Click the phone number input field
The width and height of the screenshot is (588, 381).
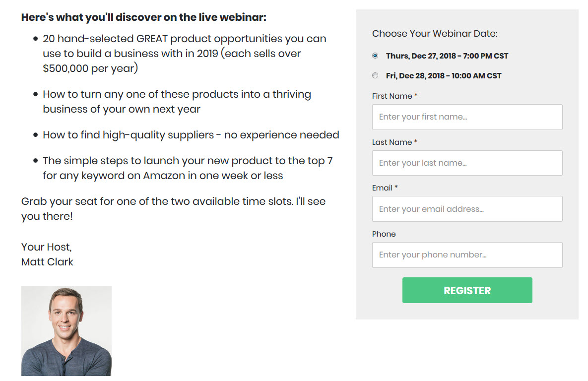pos(467,255)
